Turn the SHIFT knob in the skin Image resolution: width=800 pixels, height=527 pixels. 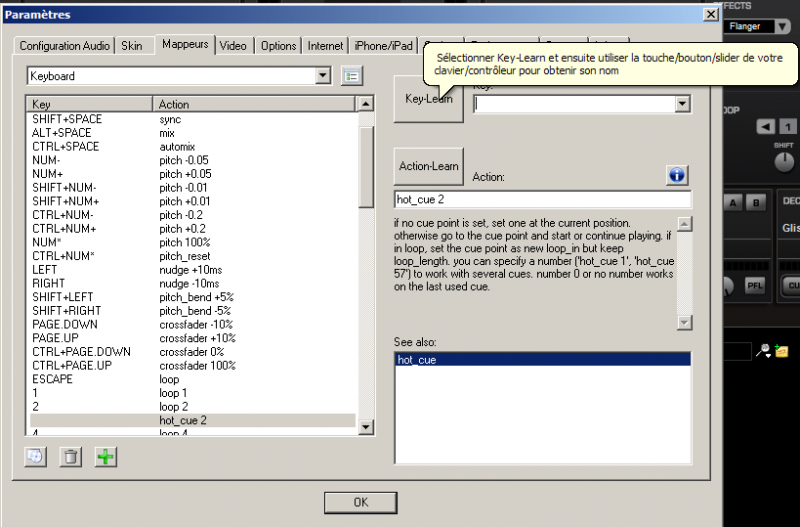click(x=784, y=162)
